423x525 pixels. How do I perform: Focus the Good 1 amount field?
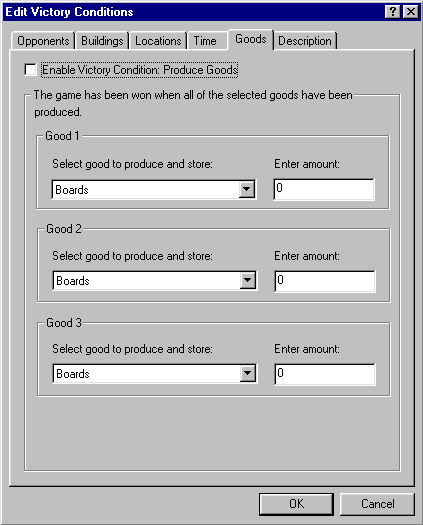coord(324,189)
